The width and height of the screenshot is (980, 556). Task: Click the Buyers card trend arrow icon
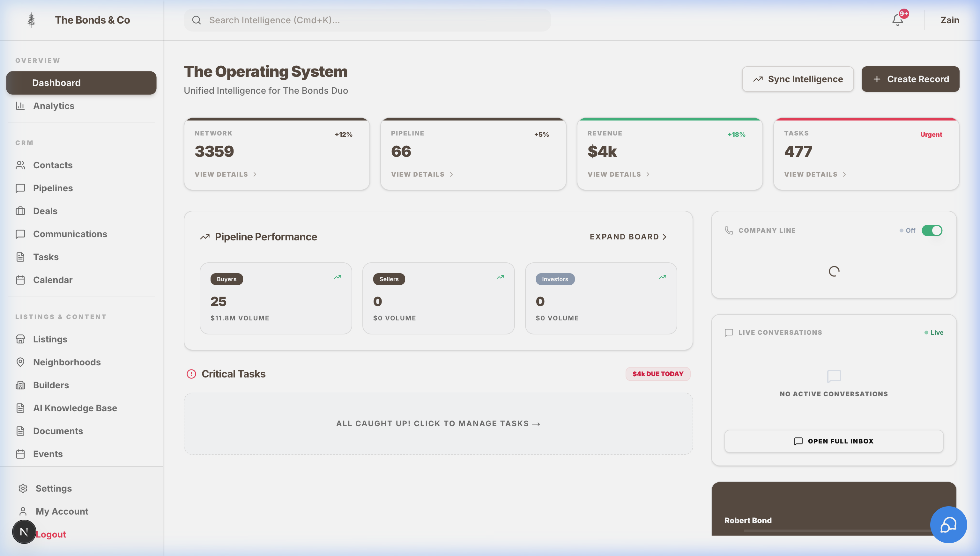(338, 277)
